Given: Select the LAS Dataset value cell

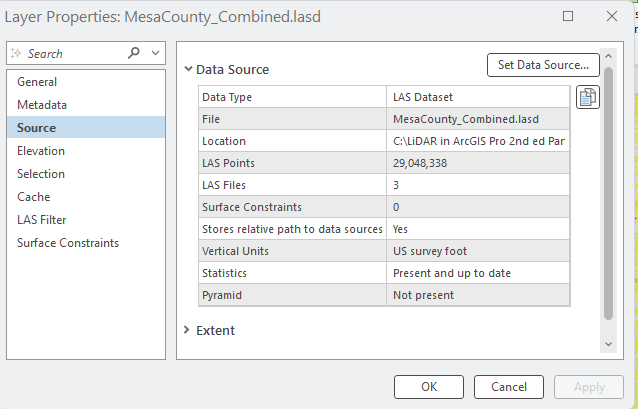Looking at the screenshot, I should pos(478,97).
